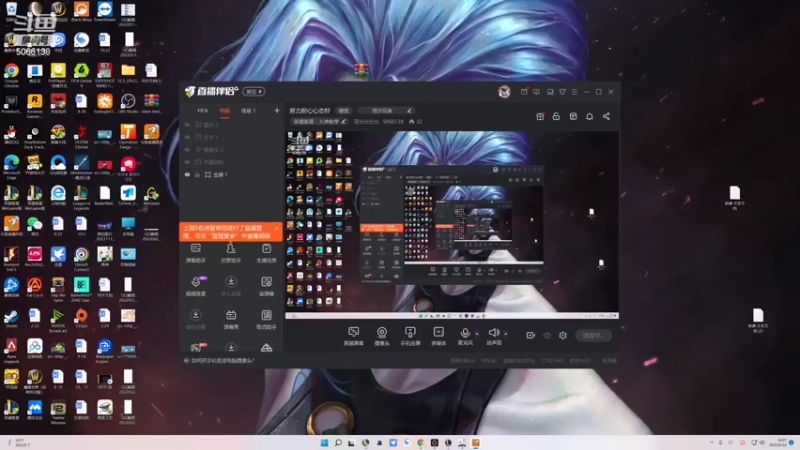Open the Windows Start button on taskbar
The width and height of the screenshot is (800, 450).
(x=324, y=443)
